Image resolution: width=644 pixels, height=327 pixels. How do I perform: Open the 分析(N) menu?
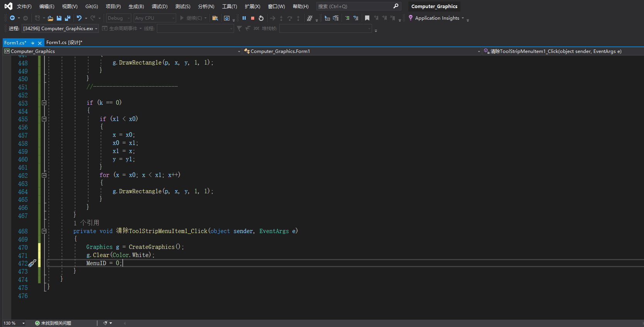pos(206,7)
